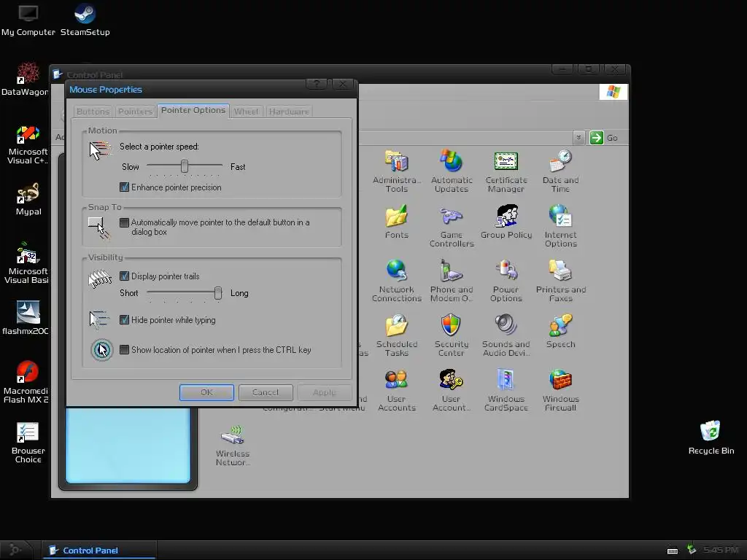Switch to the Pointers tab
The height and width of the screenshot is (560, 747).
click(135, 112)
